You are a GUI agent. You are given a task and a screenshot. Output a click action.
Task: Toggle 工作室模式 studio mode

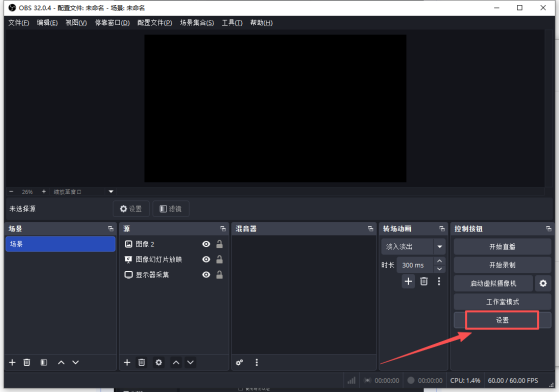point(502,302)
